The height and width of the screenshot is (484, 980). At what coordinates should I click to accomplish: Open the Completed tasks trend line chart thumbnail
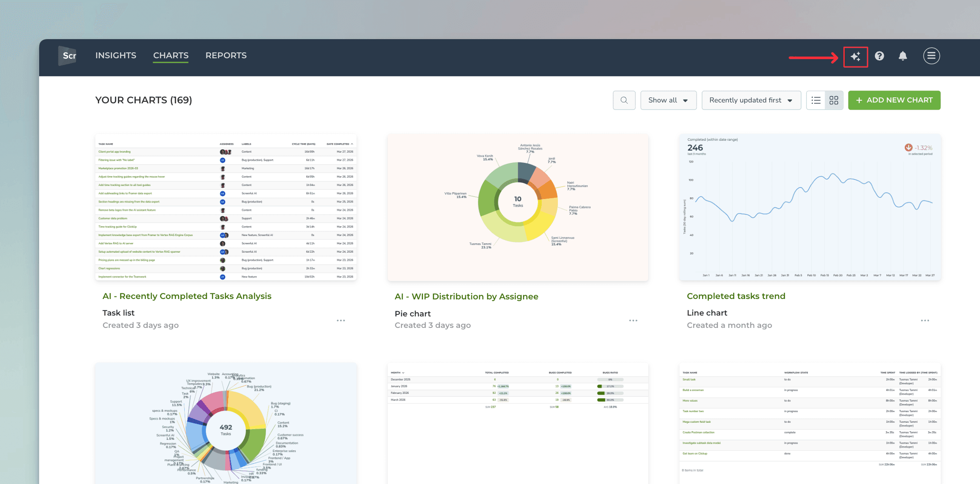click(809, 208)
